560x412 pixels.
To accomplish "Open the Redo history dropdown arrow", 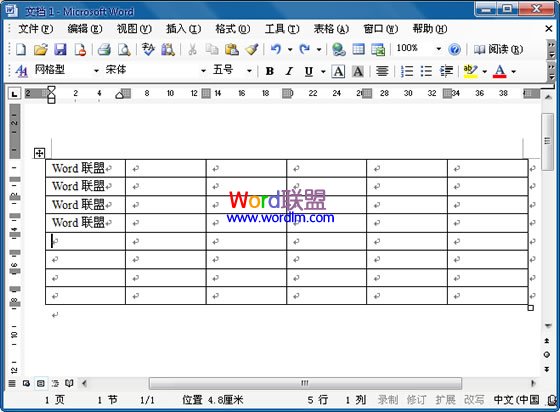I will coord(319,49).
